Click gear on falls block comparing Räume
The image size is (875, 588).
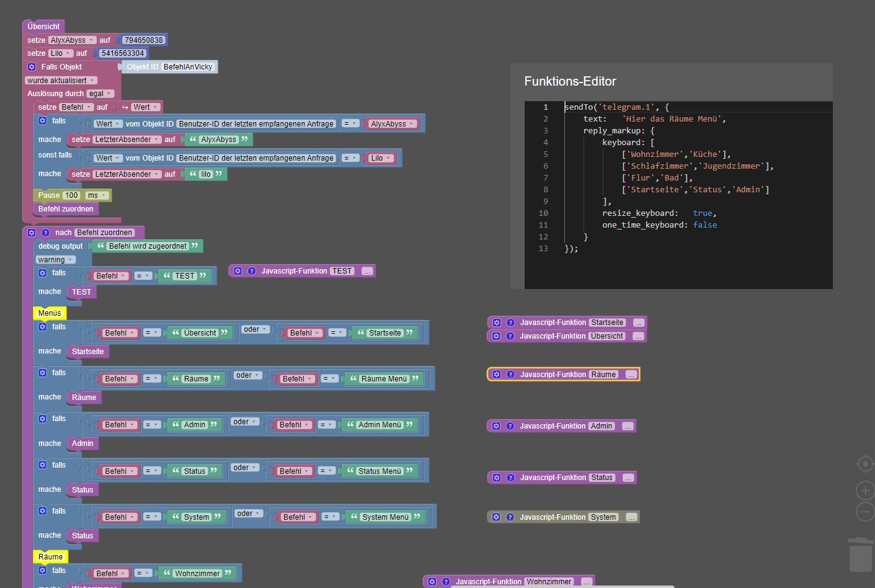(43, 373)
